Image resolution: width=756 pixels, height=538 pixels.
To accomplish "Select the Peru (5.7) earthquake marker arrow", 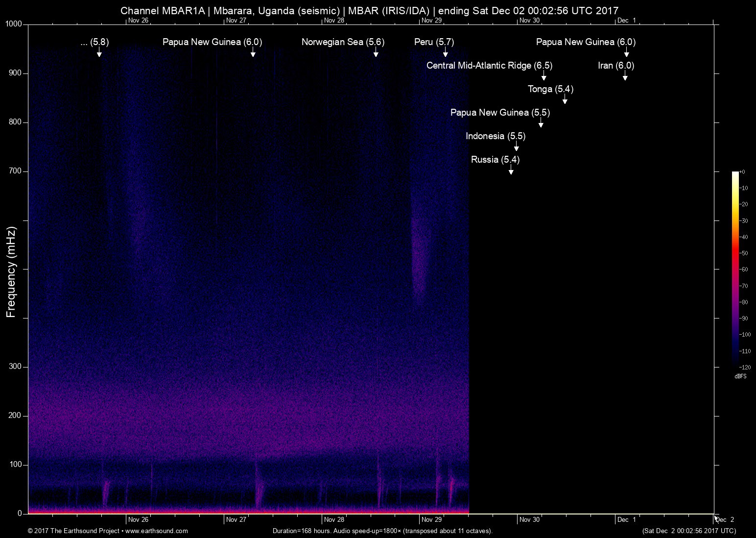I will click(x=444, y=54).
